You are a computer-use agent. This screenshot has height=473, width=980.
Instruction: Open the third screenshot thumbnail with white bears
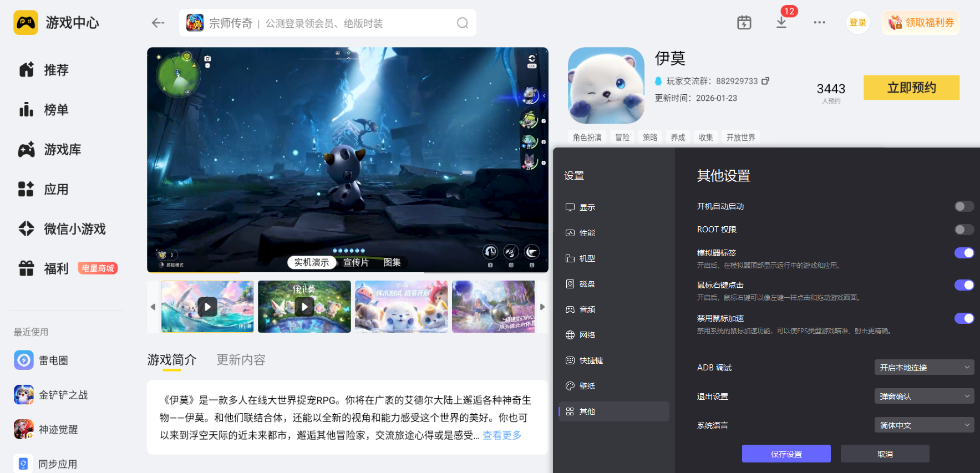402,307
